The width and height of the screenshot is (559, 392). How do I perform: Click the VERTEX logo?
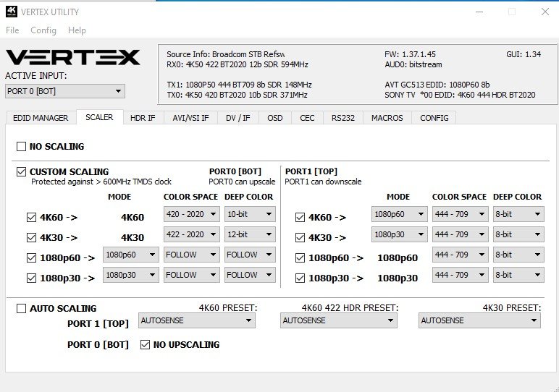coord(72,57)
